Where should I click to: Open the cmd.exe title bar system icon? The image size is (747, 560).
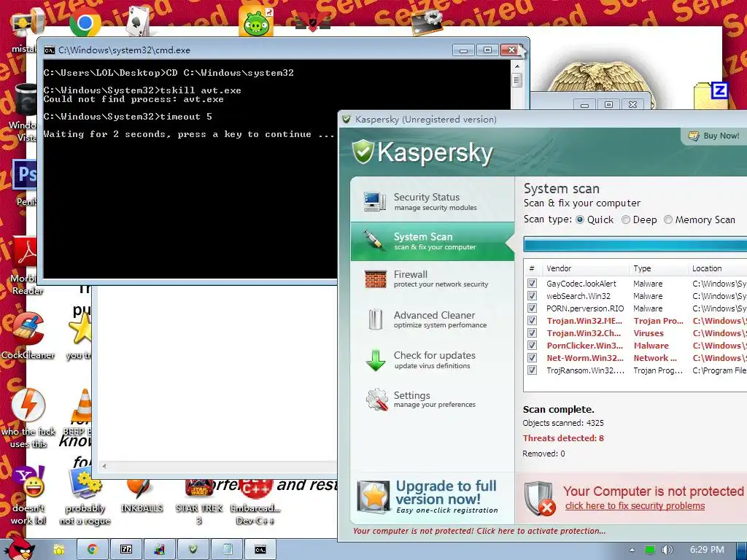pyautogui.click(x=49, y=50)
